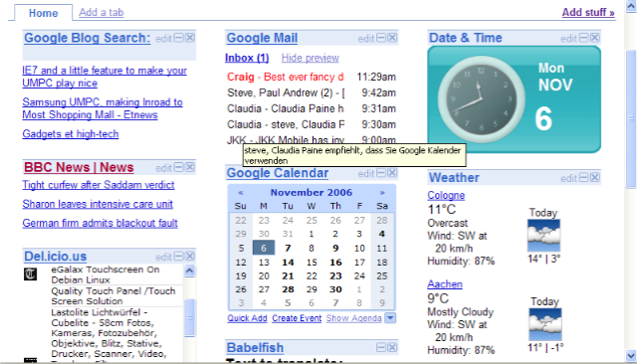Minimize the Weather gadget
Image resolution: width=637 pixels, height=364 pixels.
coord(584,178)
